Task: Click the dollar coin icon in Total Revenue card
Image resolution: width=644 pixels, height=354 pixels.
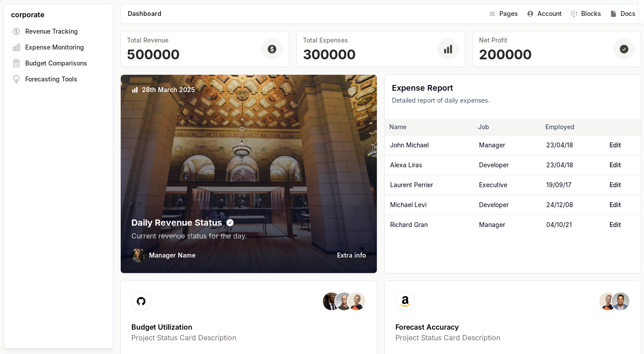Action: click(272, 49)
